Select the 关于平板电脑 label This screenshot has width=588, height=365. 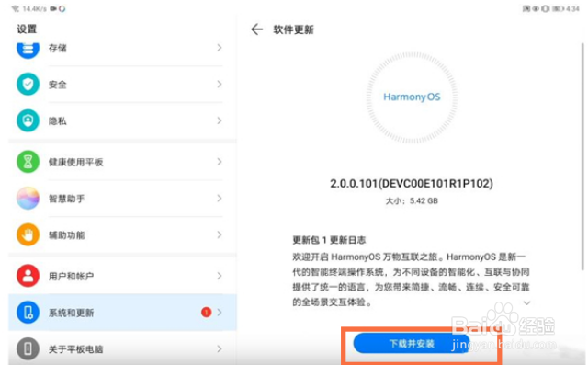[75, 349]
